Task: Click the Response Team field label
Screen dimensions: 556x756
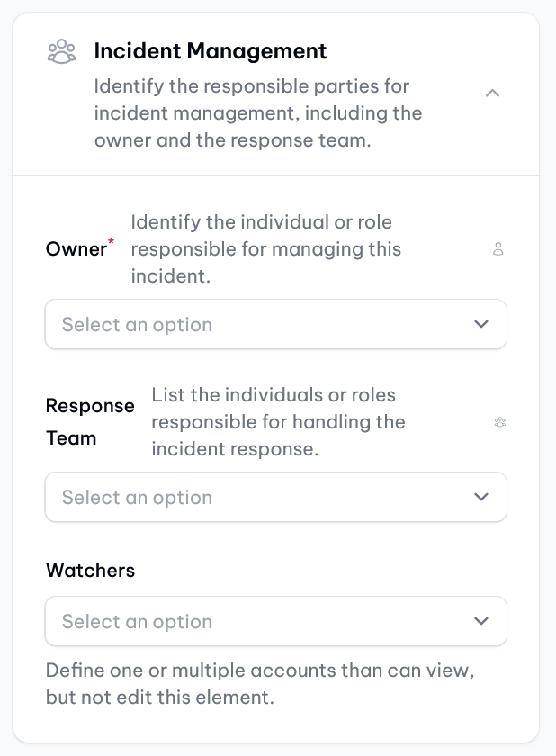Action: (90, 422)
